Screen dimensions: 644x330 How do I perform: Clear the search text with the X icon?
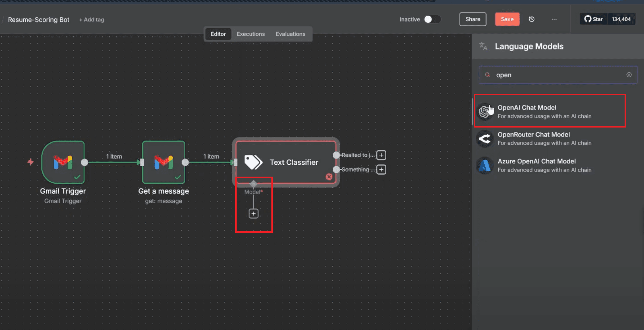coord(629,75)
